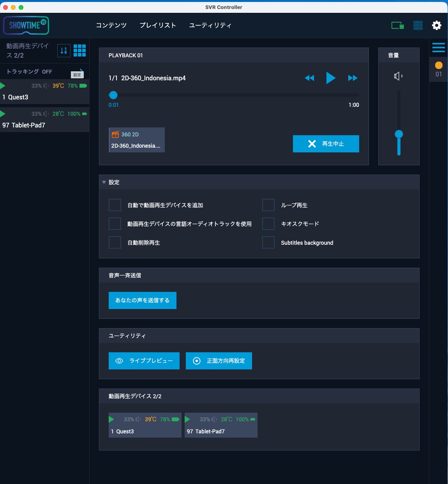Mute using the speaker icon in 音量 panel
The image size is (448, 484).
[x=398, y=76]
